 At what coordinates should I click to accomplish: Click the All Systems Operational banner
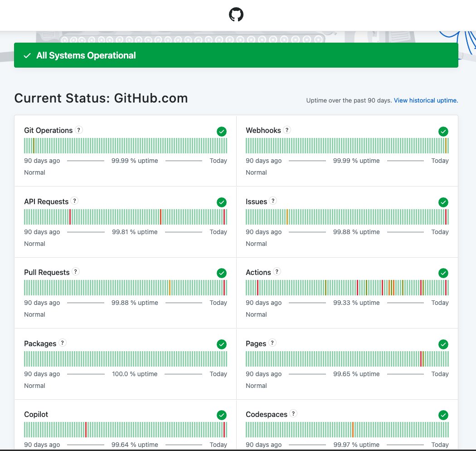236,55
